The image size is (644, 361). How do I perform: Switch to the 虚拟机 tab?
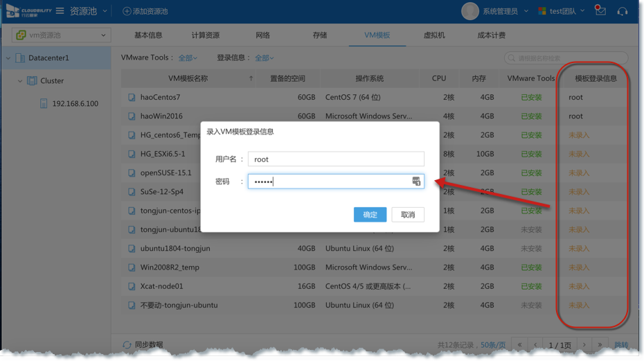tap(434, 35)
